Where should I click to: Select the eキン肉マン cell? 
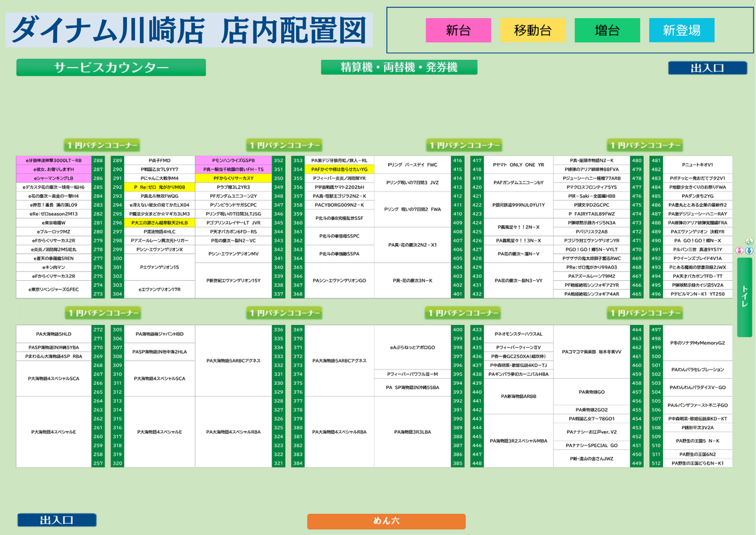(x=54, y=267)
